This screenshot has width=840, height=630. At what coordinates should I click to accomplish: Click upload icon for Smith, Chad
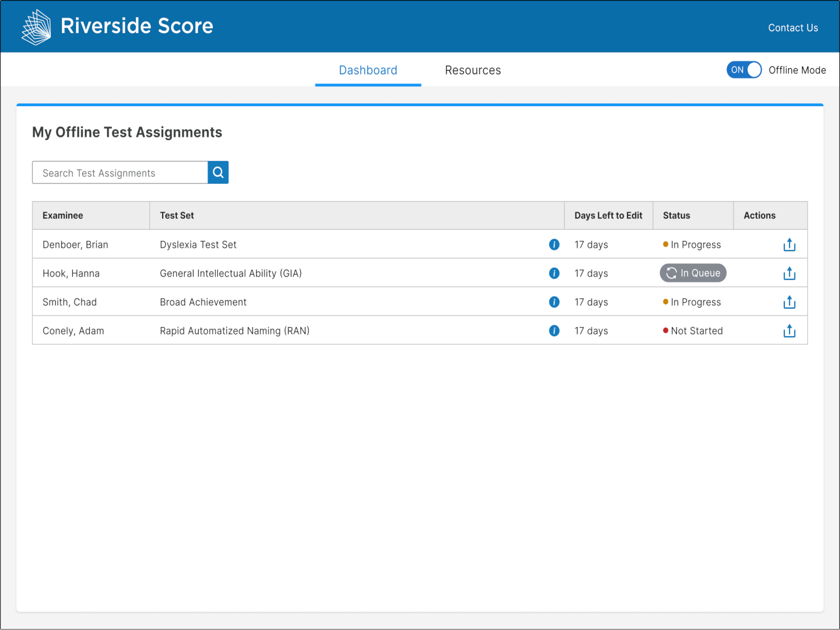pos(789,302)
